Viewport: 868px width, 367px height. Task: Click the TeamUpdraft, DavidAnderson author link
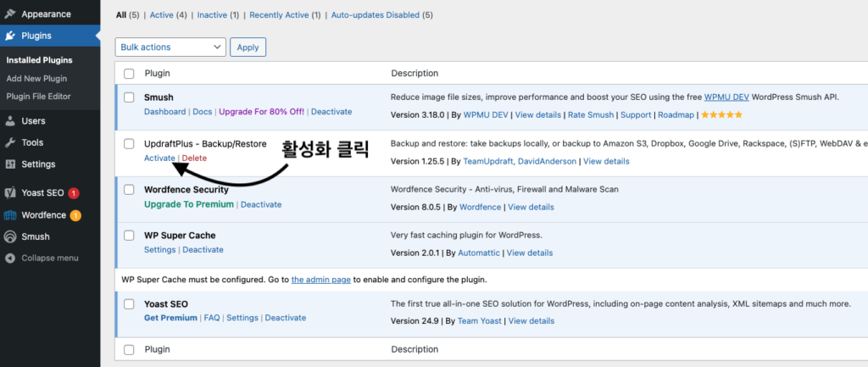[x=519, y=162]
